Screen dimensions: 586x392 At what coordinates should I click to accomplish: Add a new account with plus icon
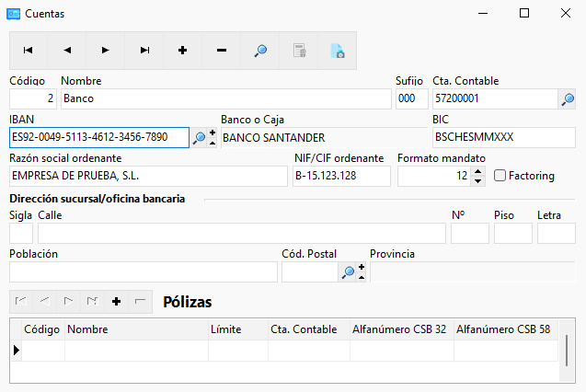coord(183,51)
